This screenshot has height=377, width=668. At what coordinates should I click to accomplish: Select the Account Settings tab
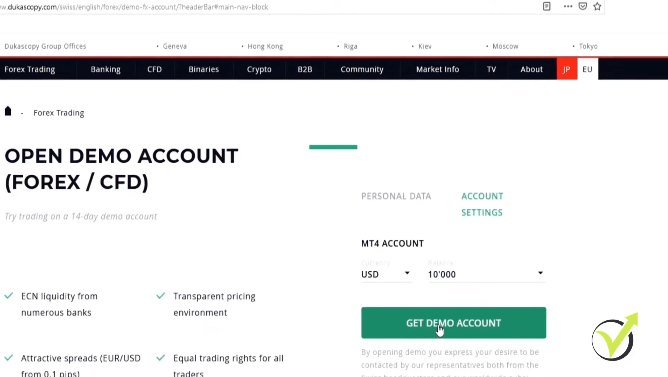tap(482, 204)
